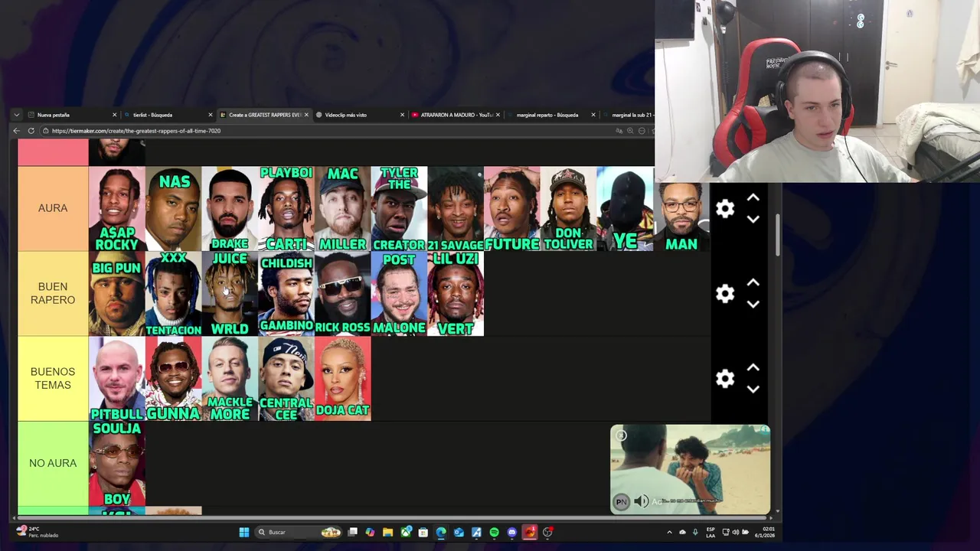Select the Pitbull tile
Viewport: 980px width, 551px height.
[116, 379]
